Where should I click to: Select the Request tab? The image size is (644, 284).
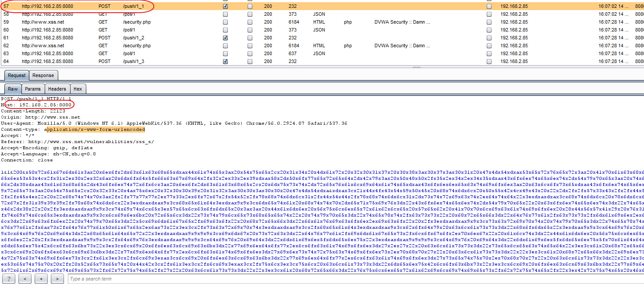point(17,75)
